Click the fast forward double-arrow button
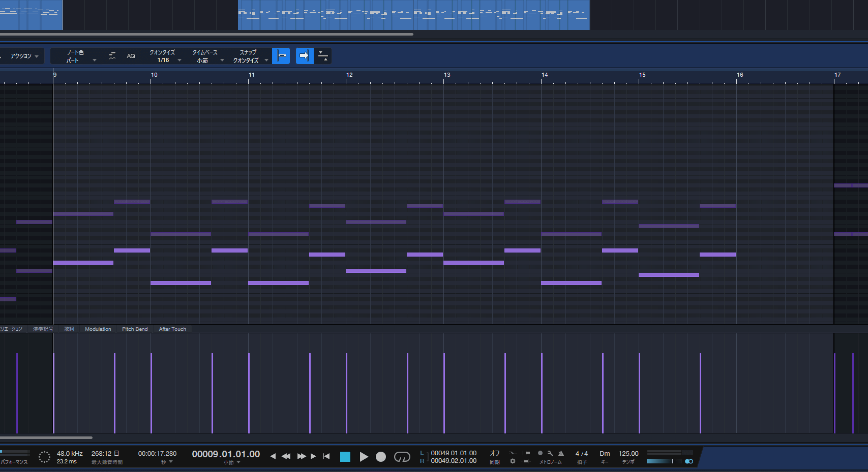This screenshot has height=472, width=868. tap(302, 457)
